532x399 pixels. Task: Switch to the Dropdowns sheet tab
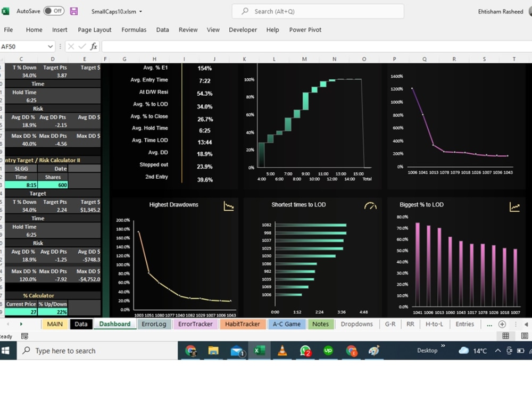356,324
